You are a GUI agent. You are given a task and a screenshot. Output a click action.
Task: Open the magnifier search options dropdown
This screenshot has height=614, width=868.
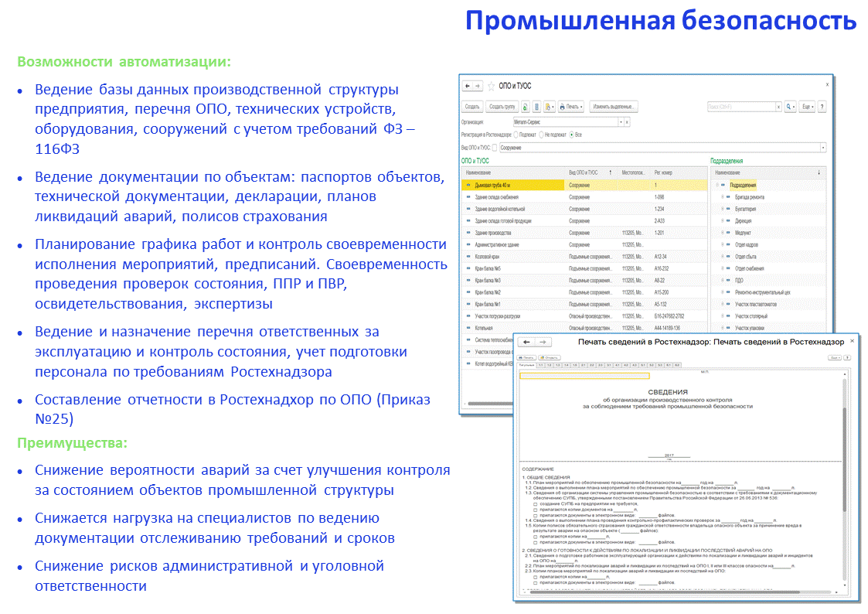(790, 106)
